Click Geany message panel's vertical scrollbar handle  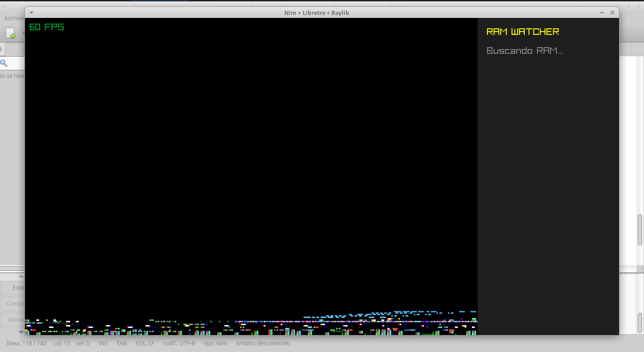[640, 323]
